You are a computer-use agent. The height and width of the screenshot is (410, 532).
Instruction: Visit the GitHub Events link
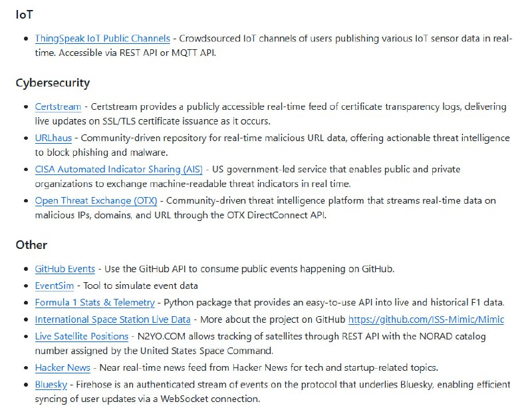(65, 269)
